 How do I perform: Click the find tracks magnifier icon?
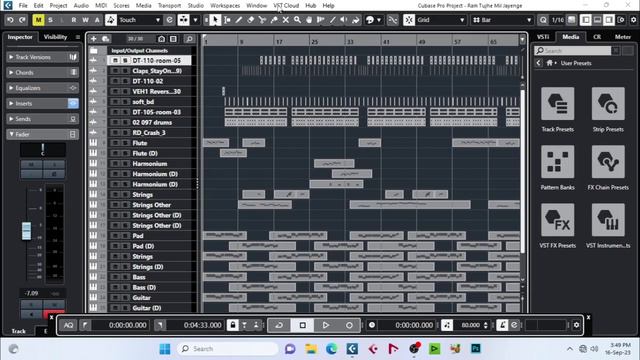189,39
